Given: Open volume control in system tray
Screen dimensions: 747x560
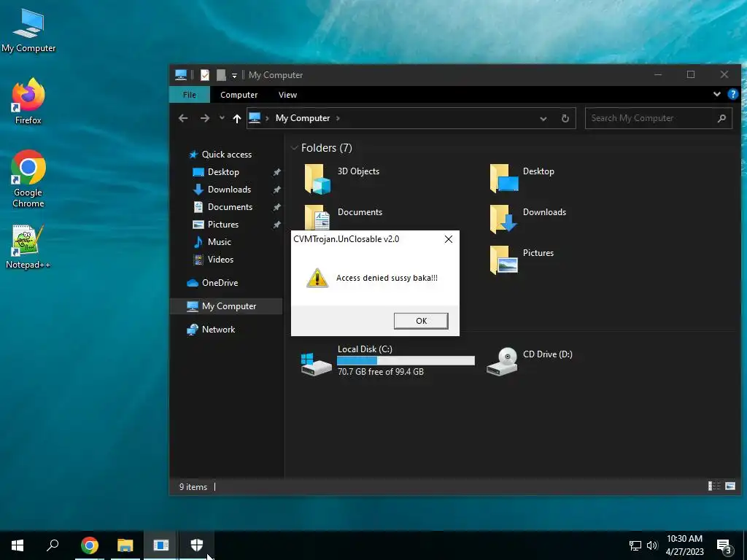Looking at the screenshot, I should click(x=652, y=545).
